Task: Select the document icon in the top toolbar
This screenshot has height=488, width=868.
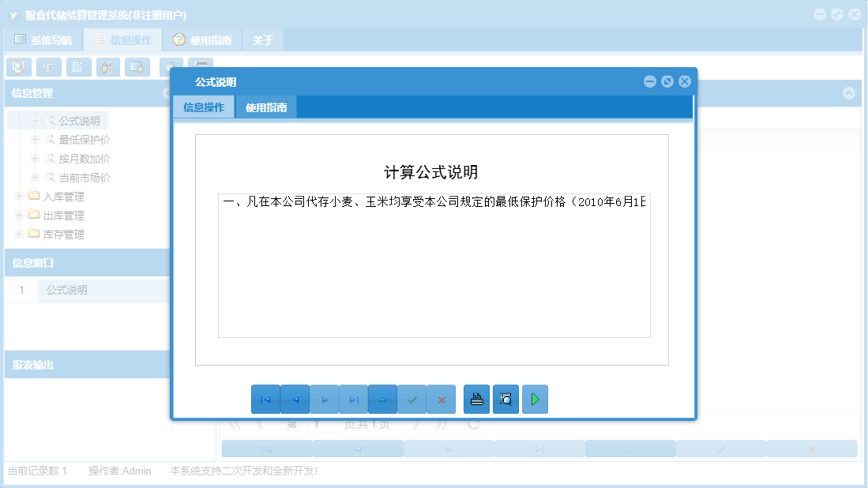Action: click(77, 67)
